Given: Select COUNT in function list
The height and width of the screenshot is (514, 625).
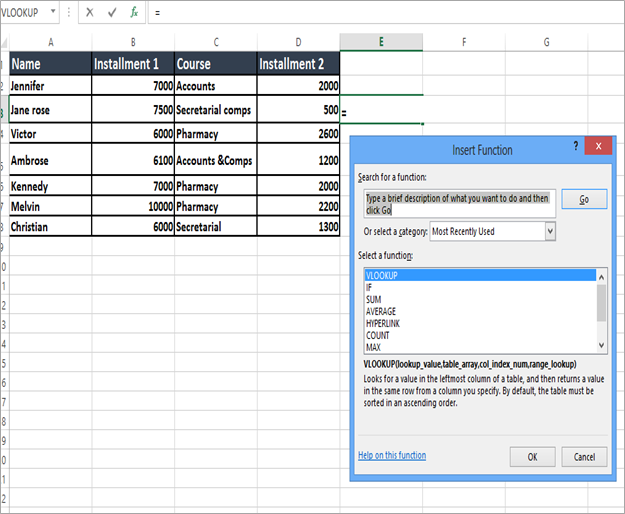Looking at the screenshot, I should (480, 335).
